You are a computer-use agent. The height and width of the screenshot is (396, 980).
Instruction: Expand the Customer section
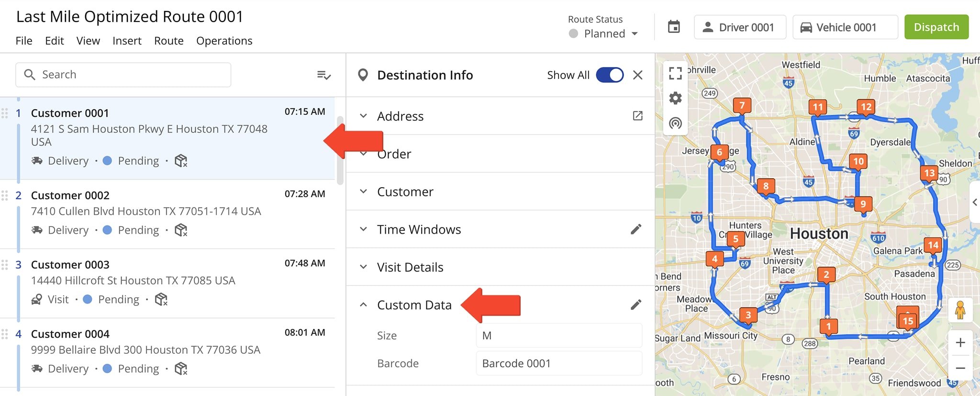click(364, 192)
